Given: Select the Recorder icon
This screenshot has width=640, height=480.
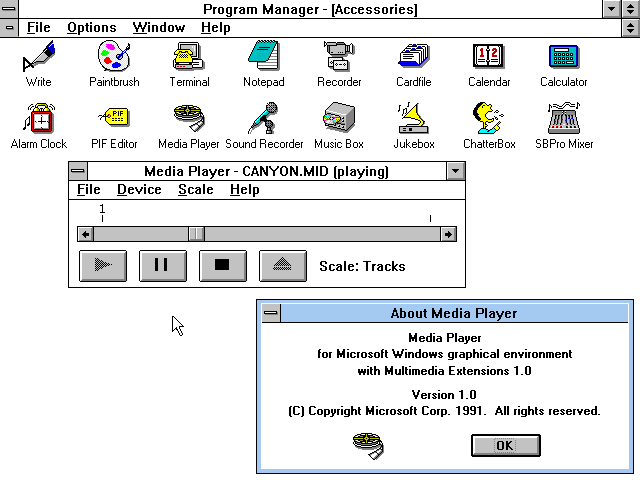Looking at the screenshot, I should pyautogui.click(x=339, y=56).
